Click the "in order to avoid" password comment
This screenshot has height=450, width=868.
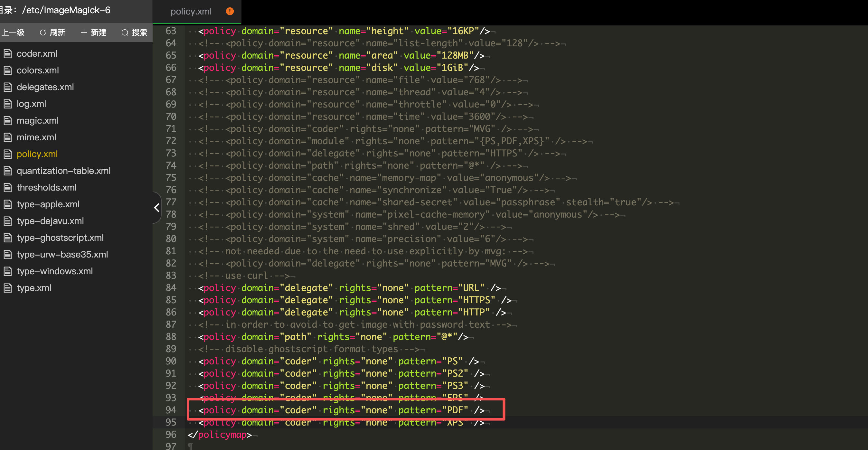[x=355, y=325]
